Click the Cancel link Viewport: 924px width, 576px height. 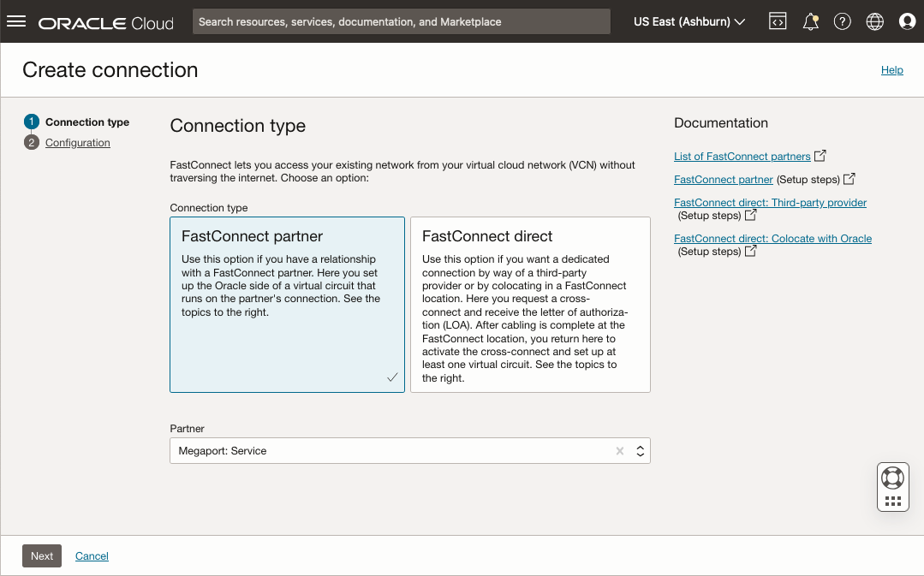click(x=92, y=556)
